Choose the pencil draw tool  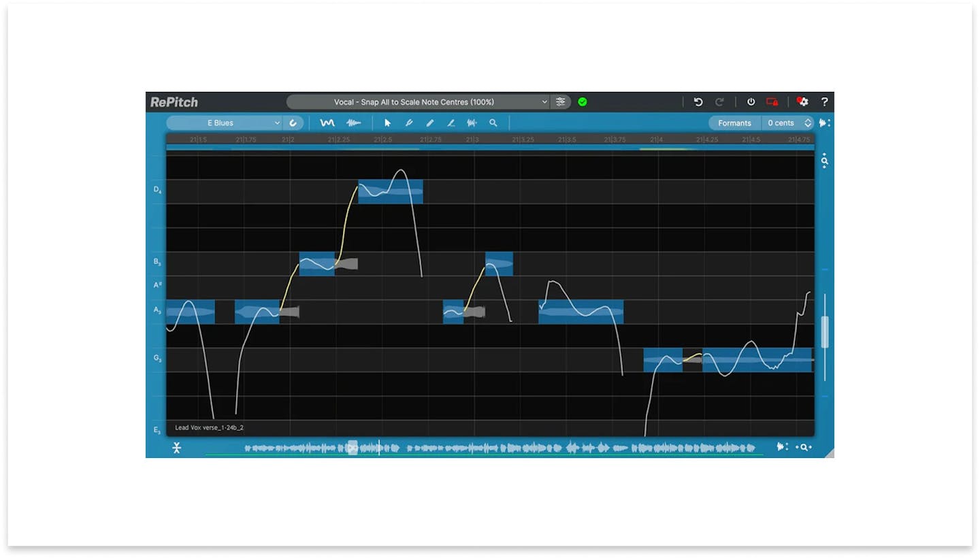(x=430, y=123)
